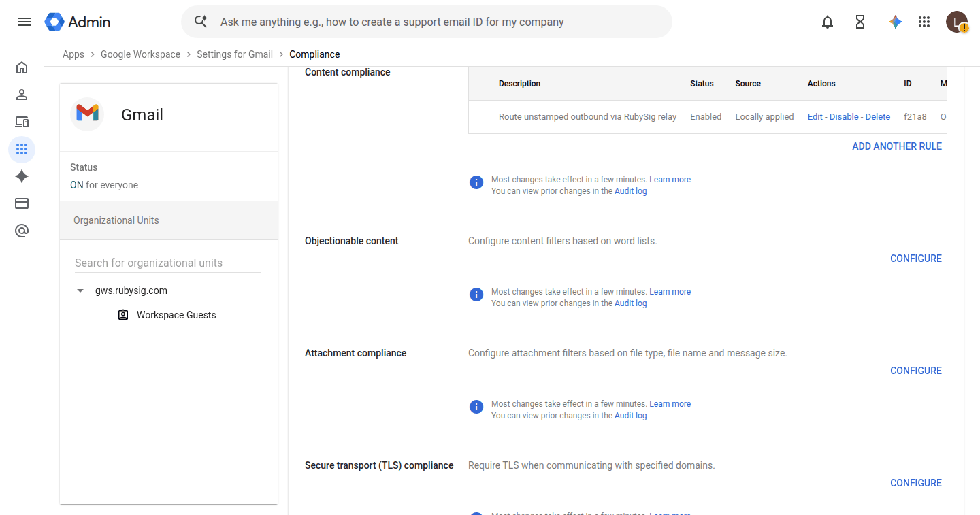Viewport: 980px width, 515px height.
Task: Go to Home in sidebar
Action: click(x=22, y=67)
